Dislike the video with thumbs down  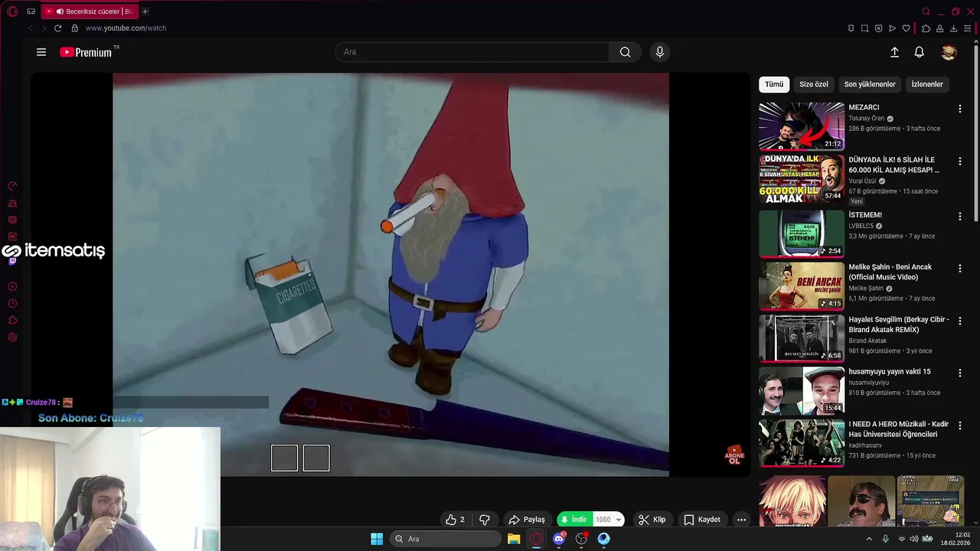point(485,520)
